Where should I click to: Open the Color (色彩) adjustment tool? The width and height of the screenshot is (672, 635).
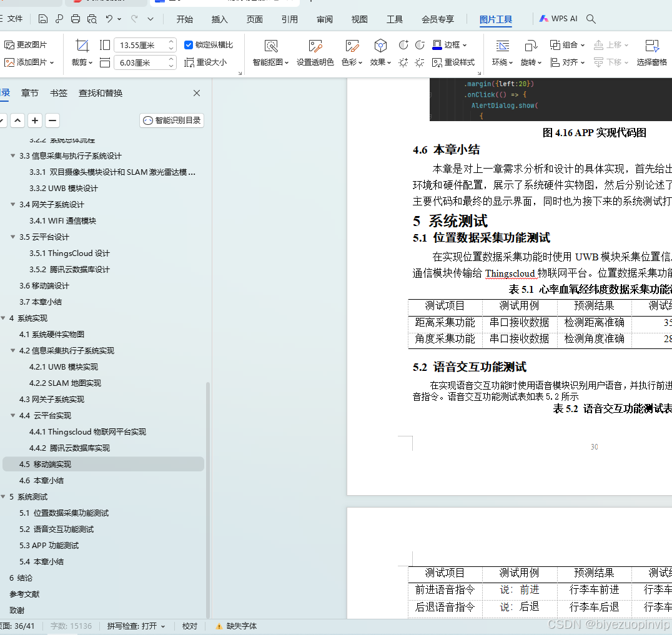(x=352, y=53)
